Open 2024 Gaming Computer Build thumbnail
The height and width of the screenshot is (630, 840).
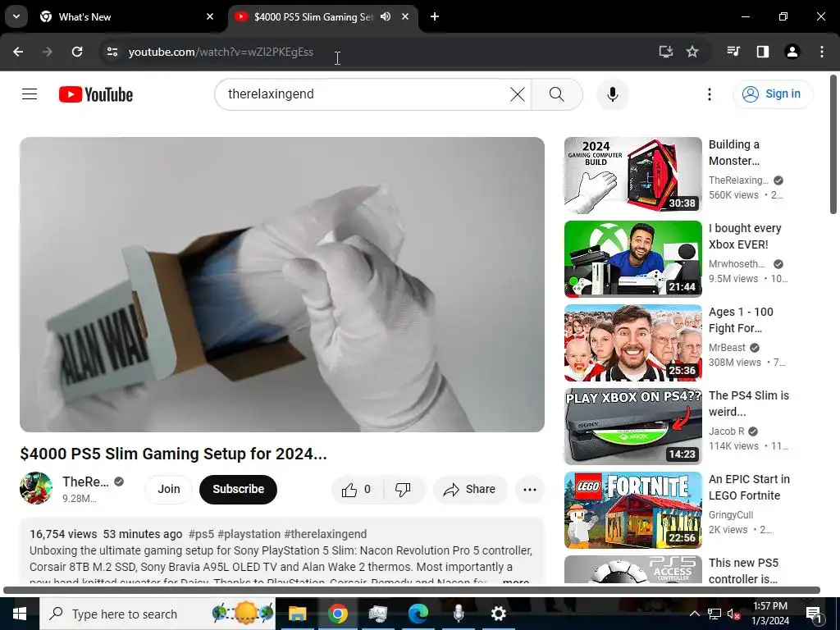[x=632, y=176]
